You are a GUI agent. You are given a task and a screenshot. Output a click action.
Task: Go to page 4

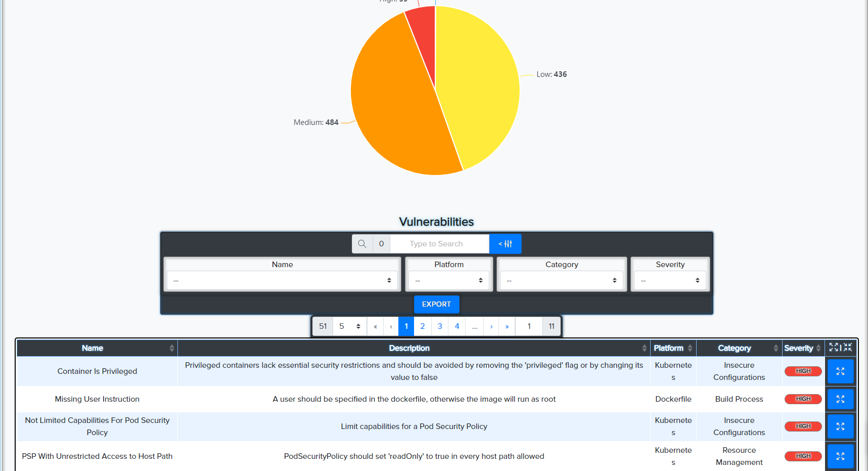tap(457, 326)
